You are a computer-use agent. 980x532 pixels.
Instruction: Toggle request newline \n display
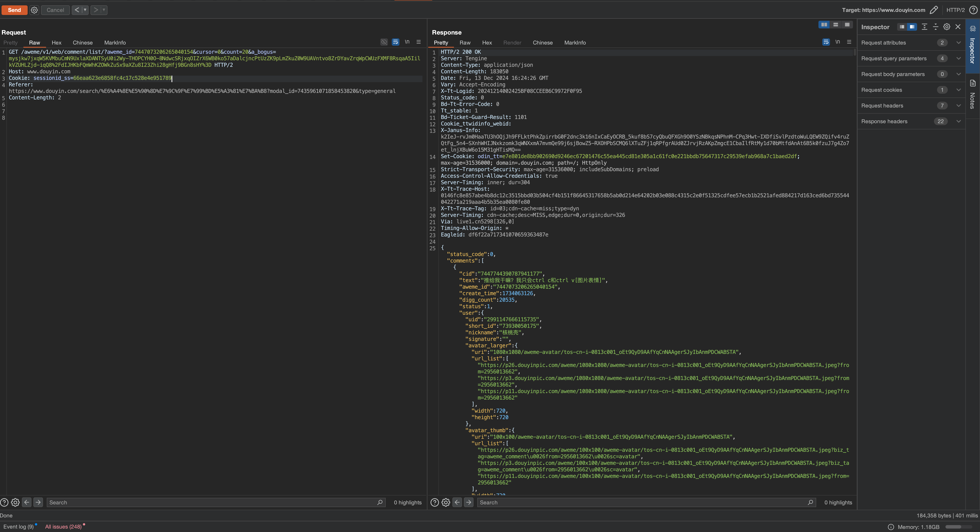[x=407, y=42]
